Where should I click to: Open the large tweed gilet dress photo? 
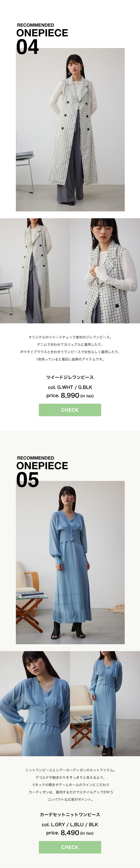(x=70, y=130)
